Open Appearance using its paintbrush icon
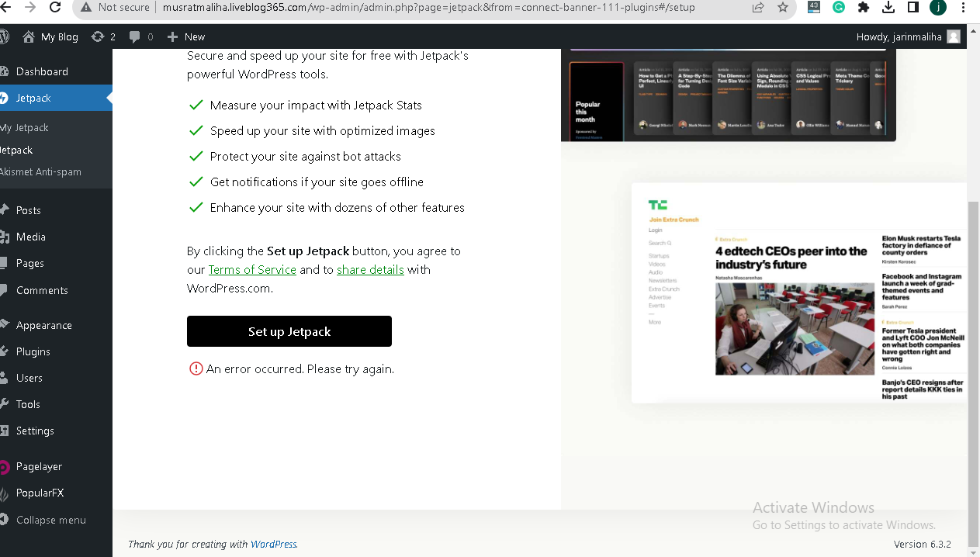Viewport: 980px width, 557px height. pyautogui.click(x=5, y=325)
